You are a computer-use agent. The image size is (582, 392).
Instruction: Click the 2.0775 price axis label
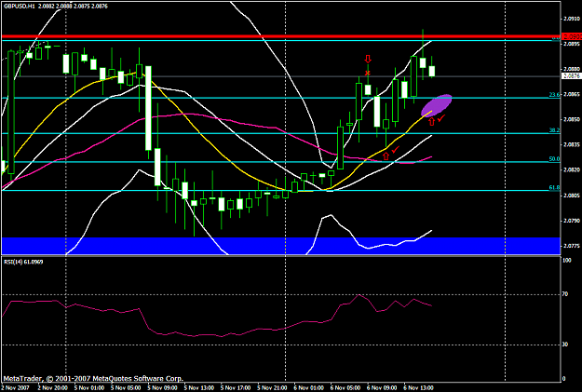572,246
